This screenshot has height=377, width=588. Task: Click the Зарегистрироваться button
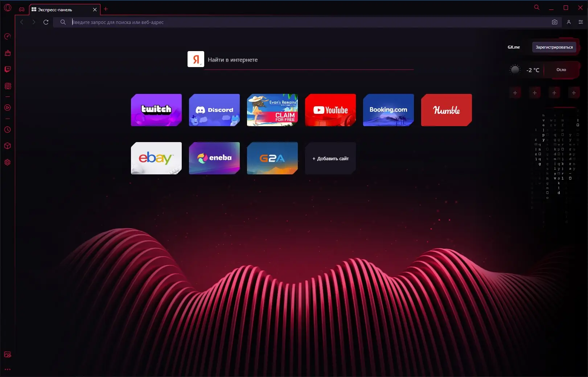[554, 47]
